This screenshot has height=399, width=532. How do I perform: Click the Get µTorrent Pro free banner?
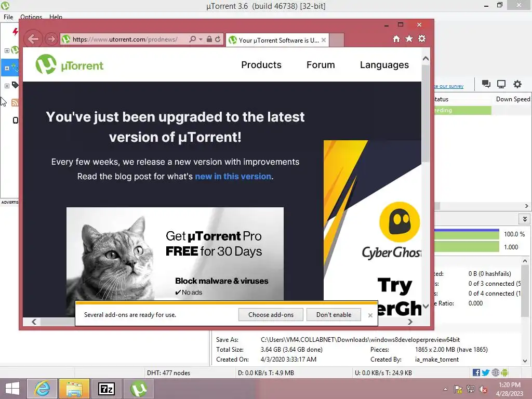tap(175, 254)
